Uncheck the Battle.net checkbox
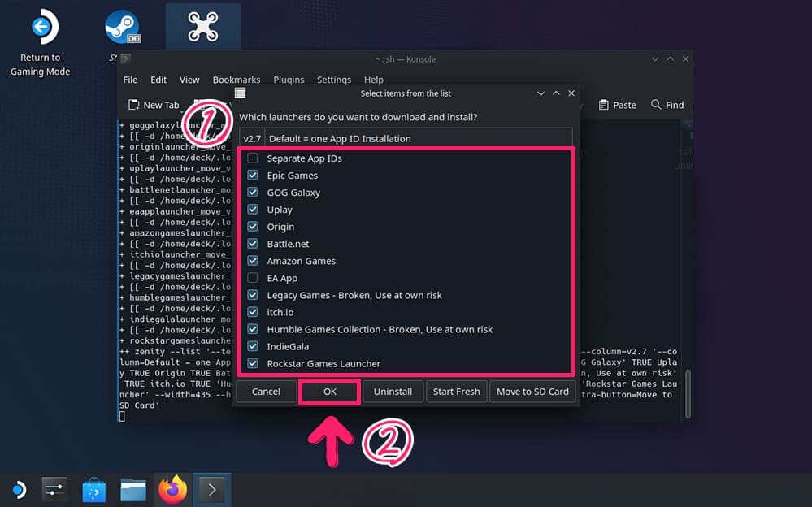This screenshot has width=812, height=507. click(253, 244)
